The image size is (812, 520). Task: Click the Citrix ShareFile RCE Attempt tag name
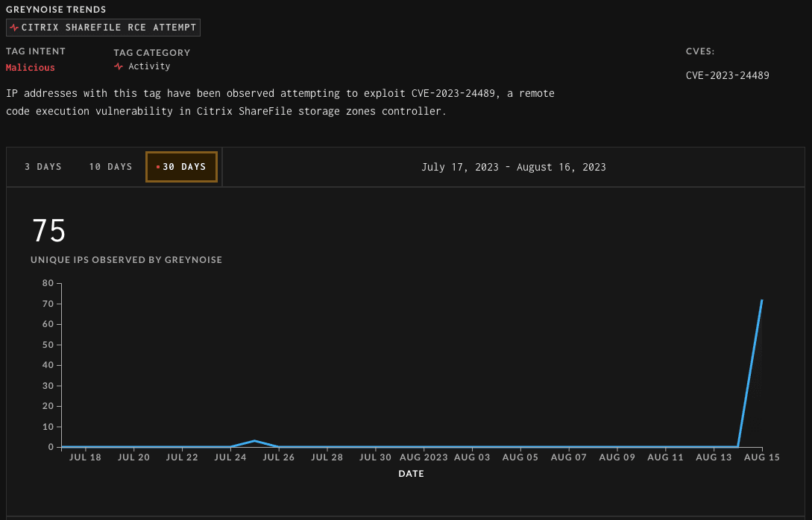point(109,28)
